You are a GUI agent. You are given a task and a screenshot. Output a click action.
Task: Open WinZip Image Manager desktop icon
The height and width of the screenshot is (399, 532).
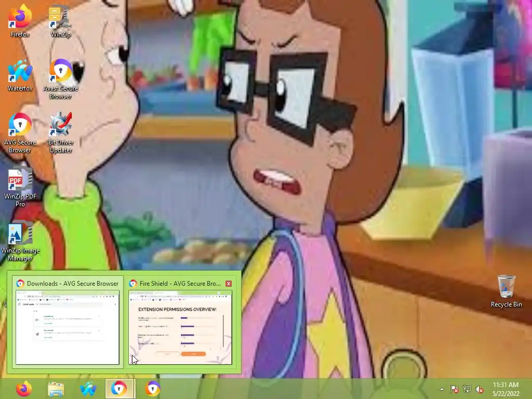pyautogui.click(x=20, y=242)
